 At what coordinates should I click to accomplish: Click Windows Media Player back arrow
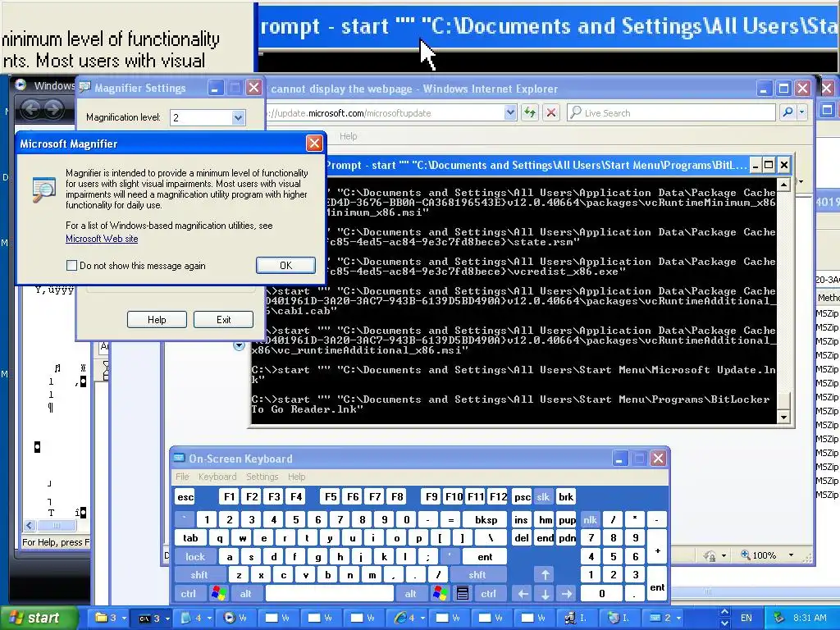point(31,110)
